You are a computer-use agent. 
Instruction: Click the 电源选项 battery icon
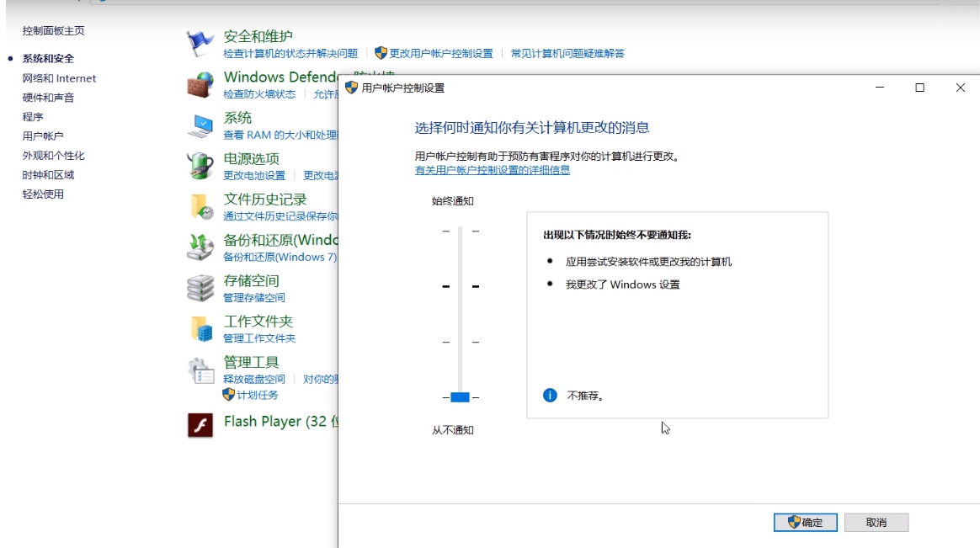point(200,166)
